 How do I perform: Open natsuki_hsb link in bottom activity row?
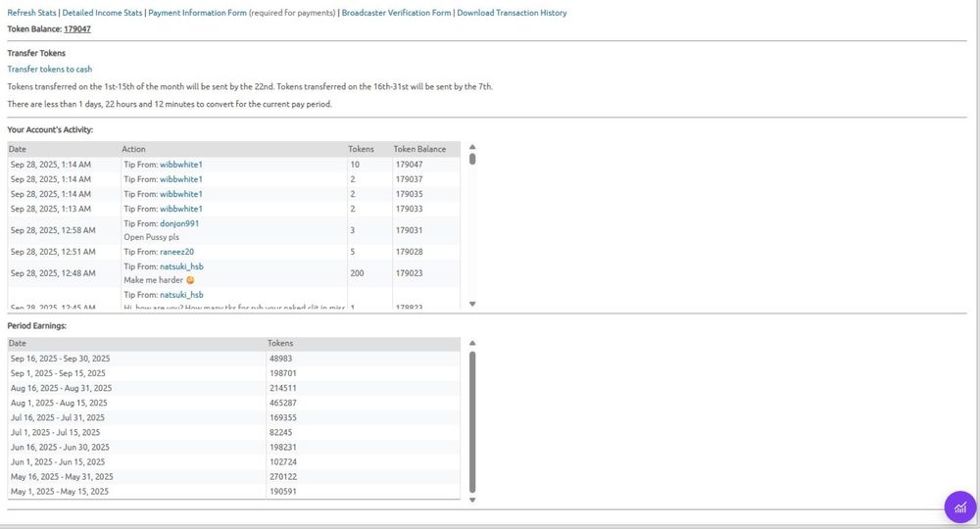(182, 295)
